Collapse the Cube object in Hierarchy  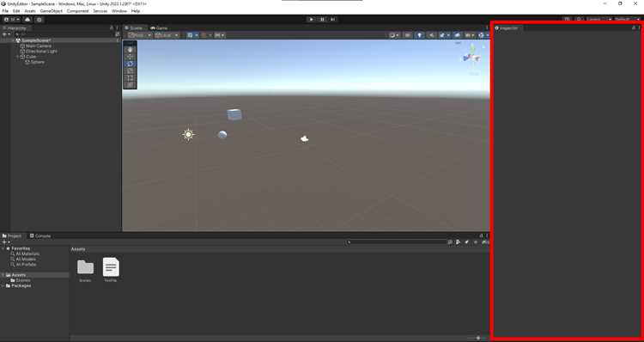pos(18,57)
